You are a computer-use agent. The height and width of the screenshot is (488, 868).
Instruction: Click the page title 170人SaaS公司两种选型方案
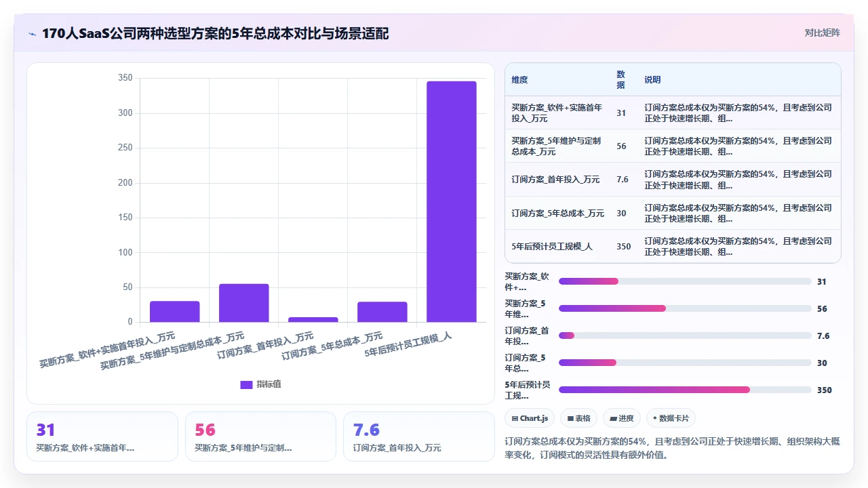click(216, 33)
